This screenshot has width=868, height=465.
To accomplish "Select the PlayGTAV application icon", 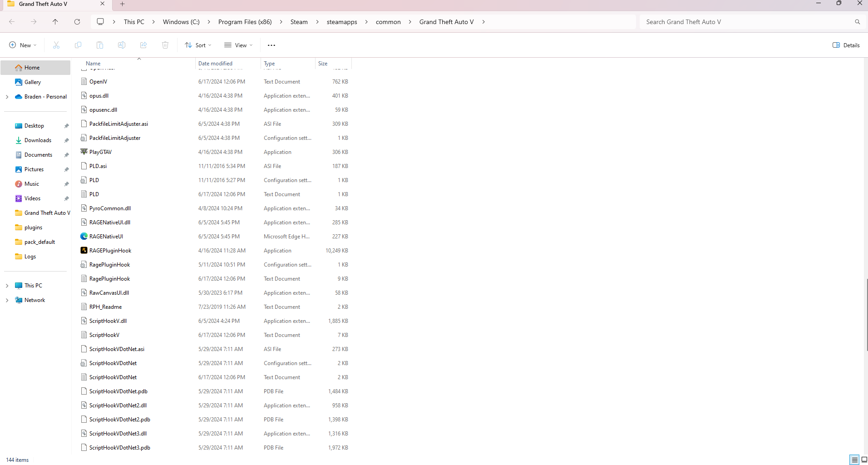I will click(x=84, y=152).
